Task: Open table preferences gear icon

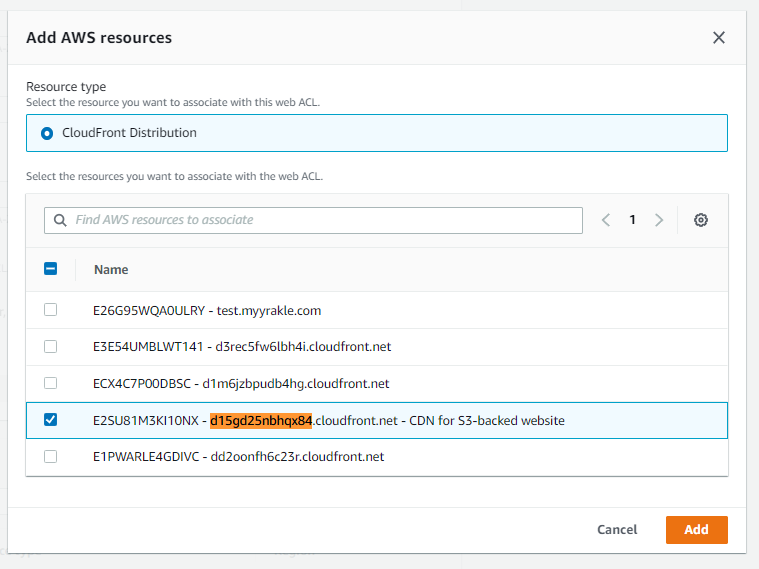Action: coord(701,220)
